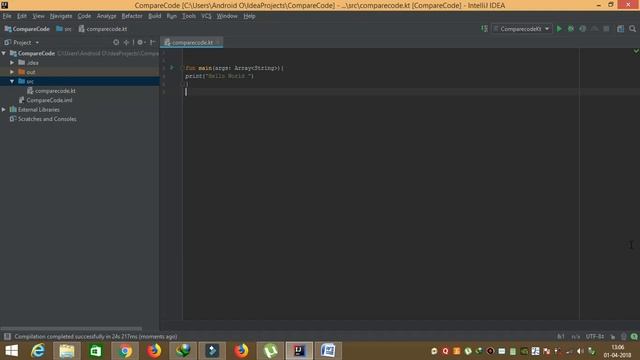Open the Window menu
This screenshot has width=640, height=360.
coord(227,16)
